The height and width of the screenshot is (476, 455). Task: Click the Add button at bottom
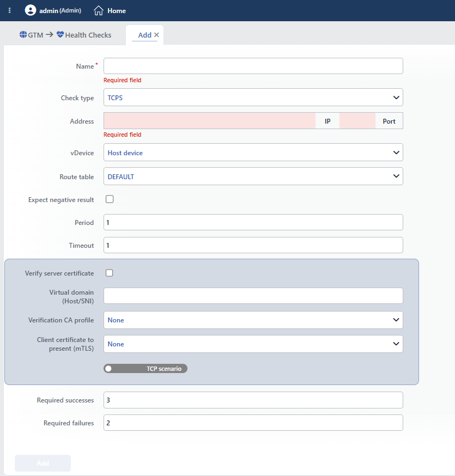(43, 463)
